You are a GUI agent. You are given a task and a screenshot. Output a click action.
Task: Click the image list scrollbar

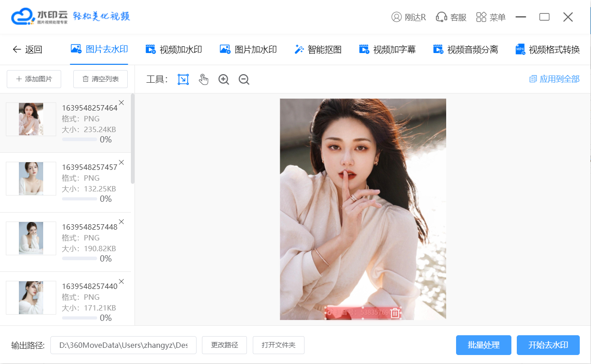pos(133,138)
